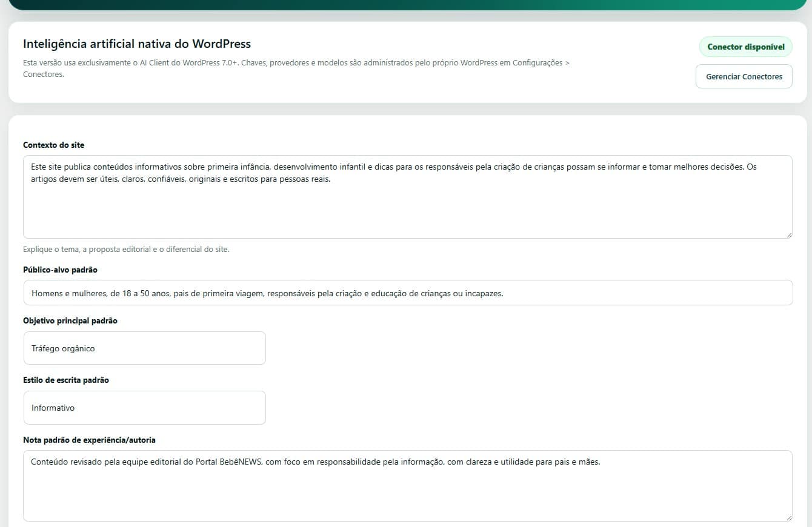812x527 pixels.
Task: Click the Objetivo principal padrão label
Action: click(70, 320)
